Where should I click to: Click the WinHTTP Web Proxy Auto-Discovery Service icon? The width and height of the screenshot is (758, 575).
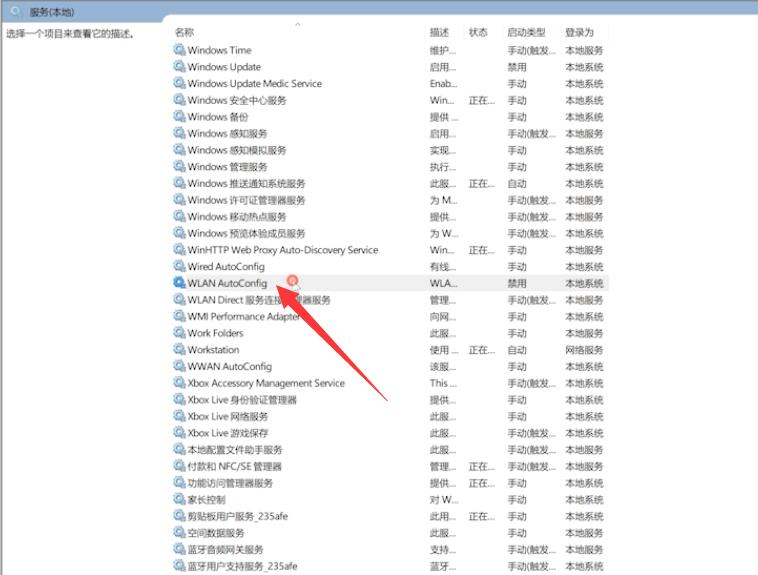click(179, 250)
